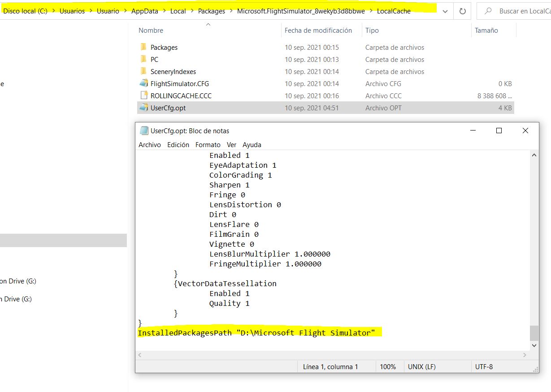Screen dimensions: 551x392
Task: Click the InstalledPackagesPath line in Notepad
Action: pyautogui.click(x=256, y=333)
